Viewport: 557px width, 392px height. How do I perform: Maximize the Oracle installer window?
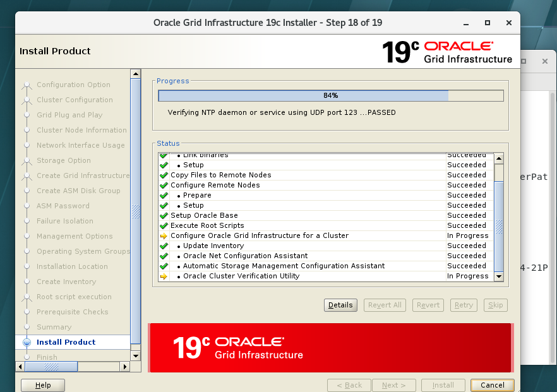pyautogui.click(x=488, y=23)
